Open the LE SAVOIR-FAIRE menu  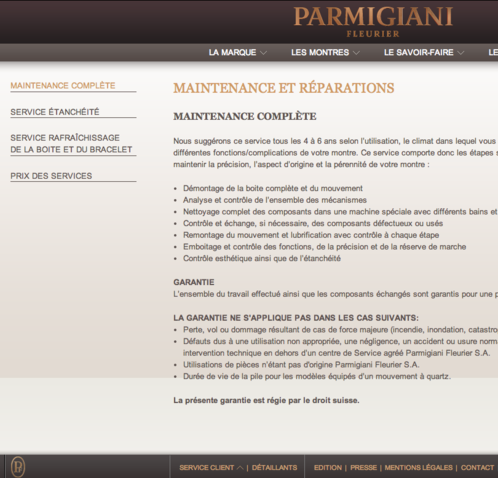coord(419,53)
